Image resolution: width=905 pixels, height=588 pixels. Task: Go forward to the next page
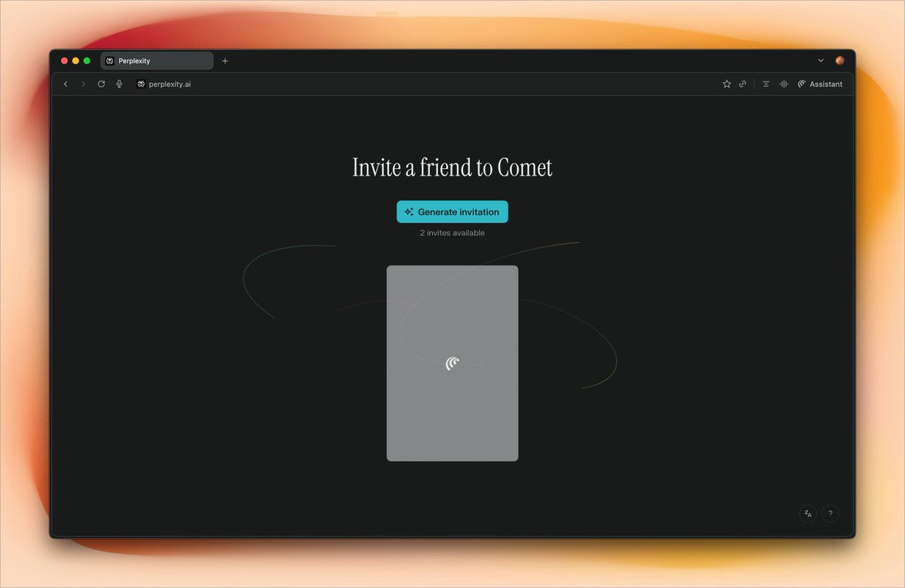click(x=83, y=84)
